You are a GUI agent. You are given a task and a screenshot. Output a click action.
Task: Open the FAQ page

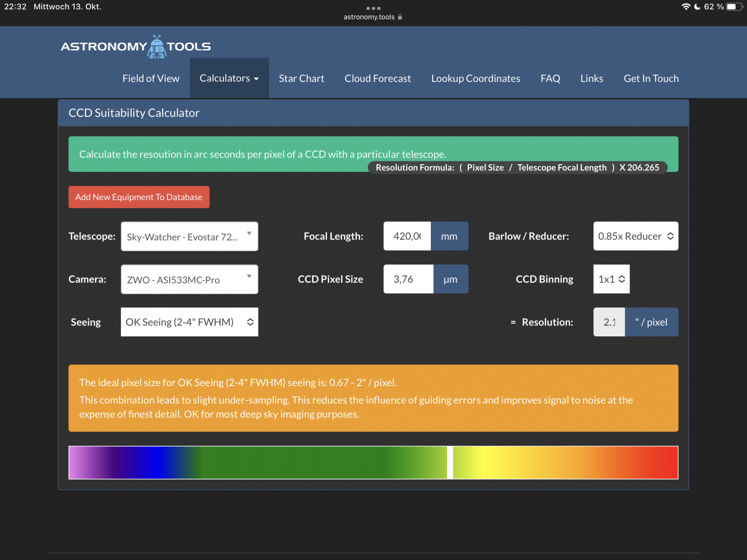(550, 79)
